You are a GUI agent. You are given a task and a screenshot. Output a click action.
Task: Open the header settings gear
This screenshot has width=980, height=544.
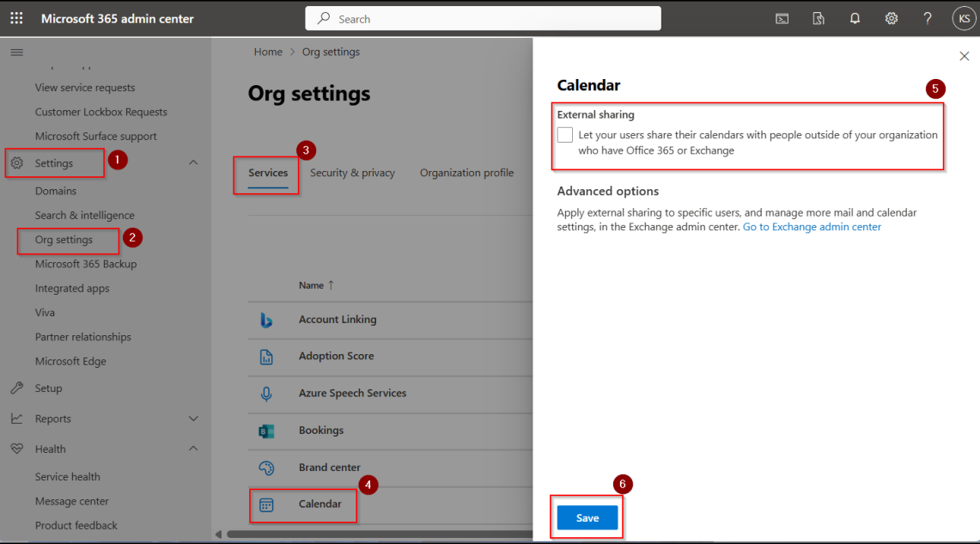[892, 19]
